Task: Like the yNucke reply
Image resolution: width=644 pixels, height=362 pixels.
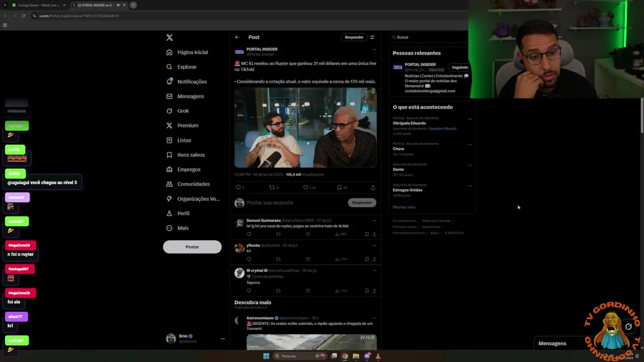Action: pyautogui.click(x=307, y=259)
